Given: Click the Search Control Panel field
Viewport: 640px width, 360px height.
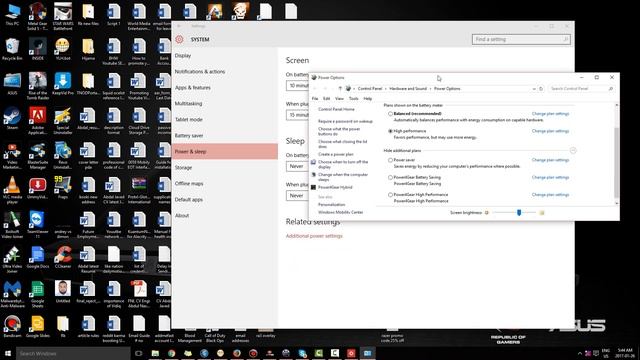Looking at the screenshot, I should tap(581, 89).
